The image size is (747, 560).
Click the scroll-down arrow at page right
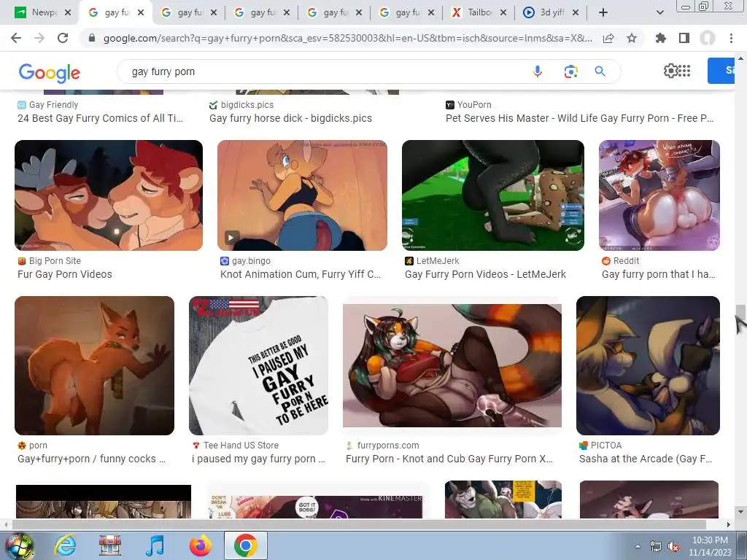(x=740, y=513)
